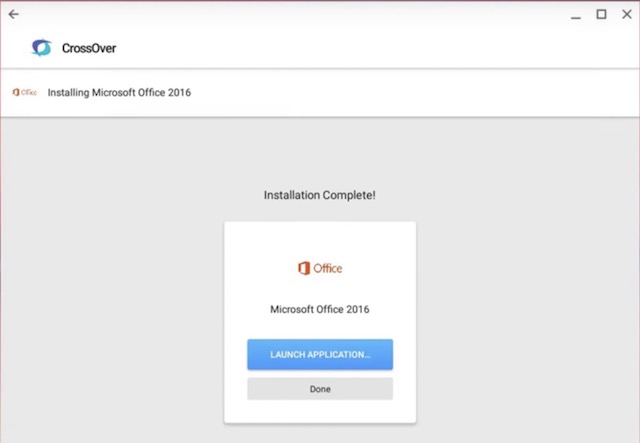This screenshot has width=640, height=443.
Task: Click the 'Installation Complete!' message
Action: [x=320, y=195]
